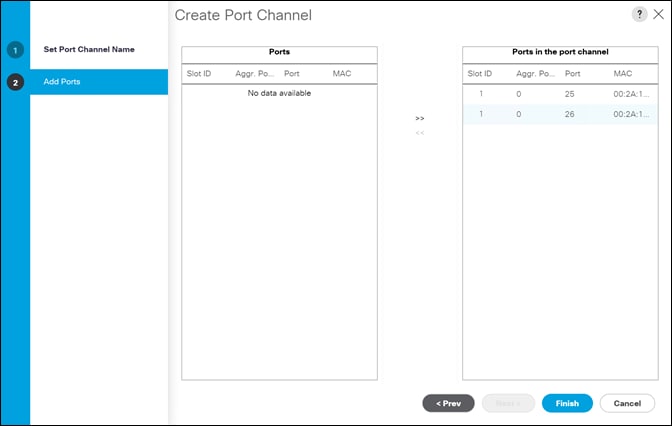
Task: Sort Ports table by Slot ID
Action: point(199,74)
